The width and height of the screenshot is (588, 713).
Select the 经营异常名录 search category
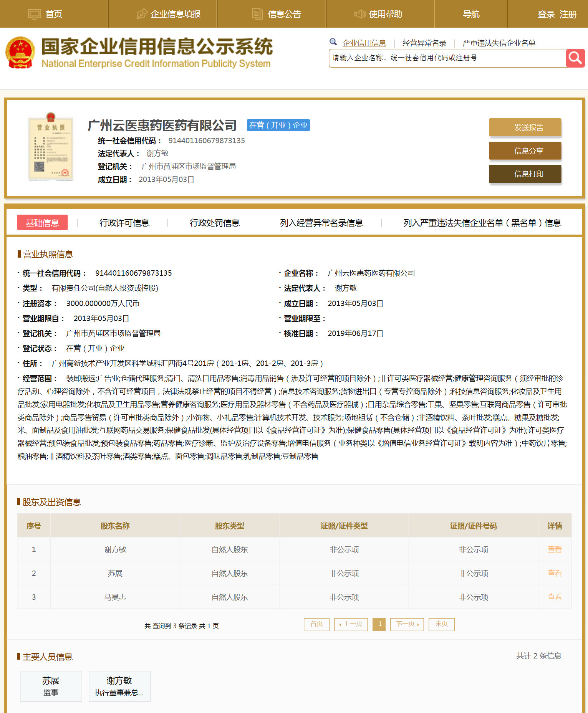coord(424,43)
